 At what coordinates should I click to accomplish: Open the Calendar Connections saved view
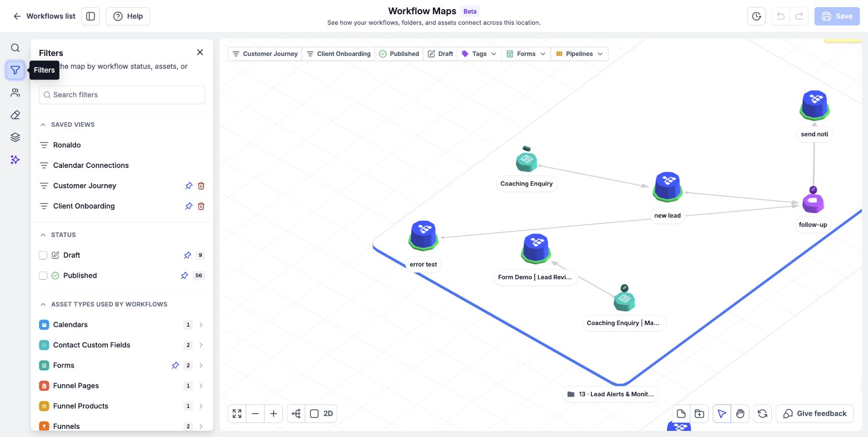(122, 165)
